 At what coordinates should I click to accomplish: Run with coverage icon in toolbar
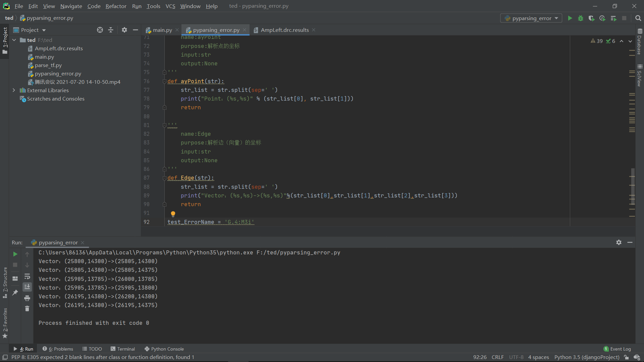(x=591, y=18)
